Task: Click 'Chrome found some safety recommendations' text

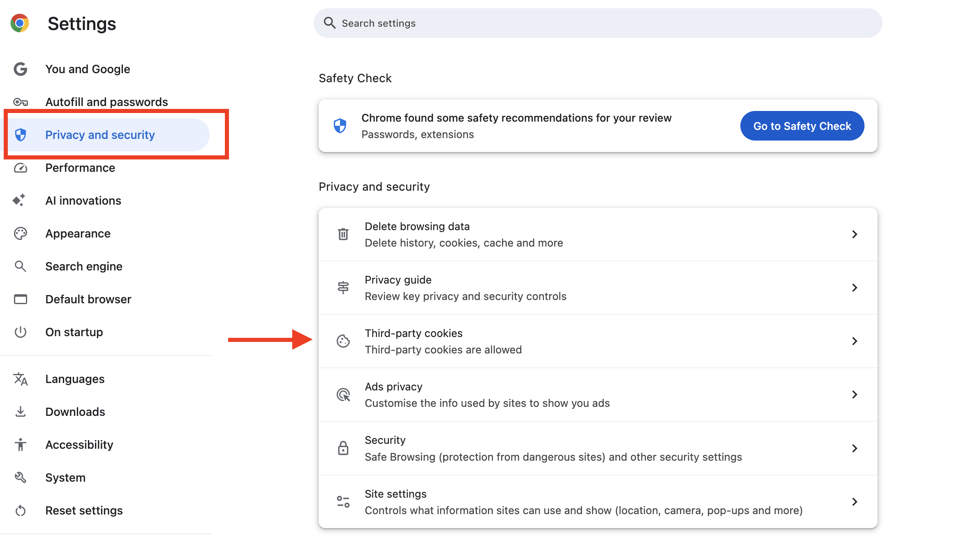Action: coord(516,118)
